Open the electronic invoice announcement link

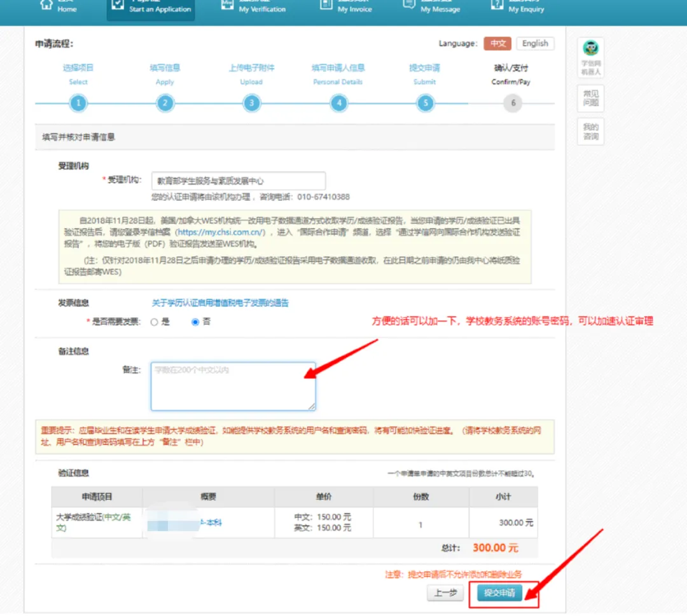click(x=219, y=303)
